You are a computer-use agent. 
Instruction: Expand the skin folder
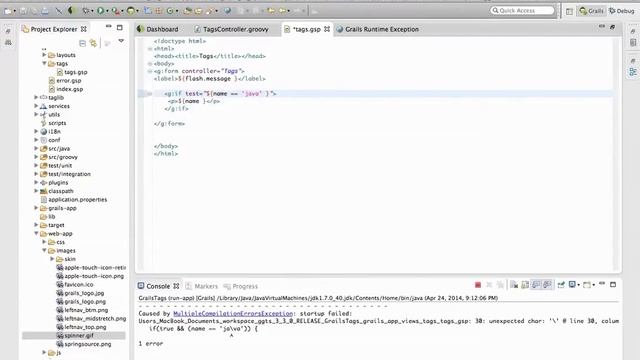click(52, 259)
